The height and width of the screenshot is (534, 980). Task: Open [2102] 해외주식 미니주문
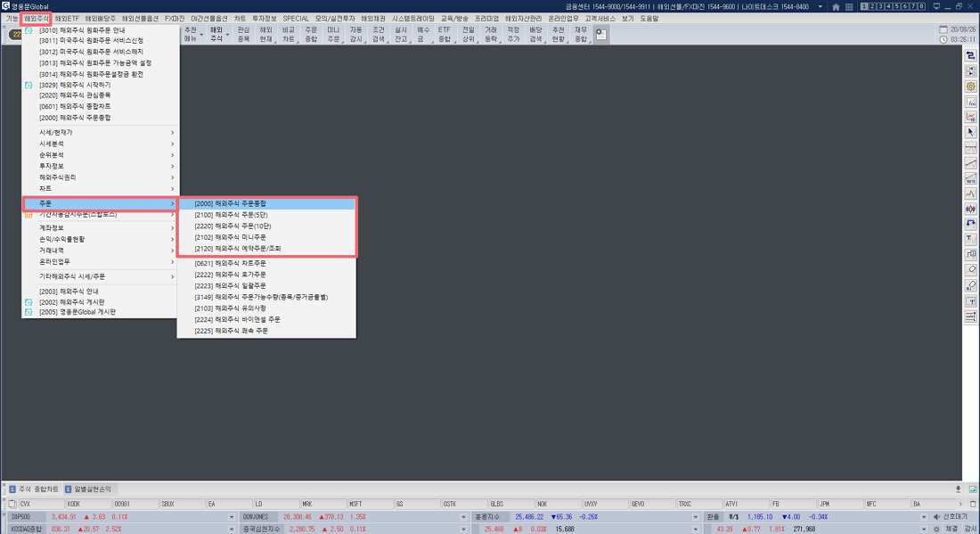(267, 238)
